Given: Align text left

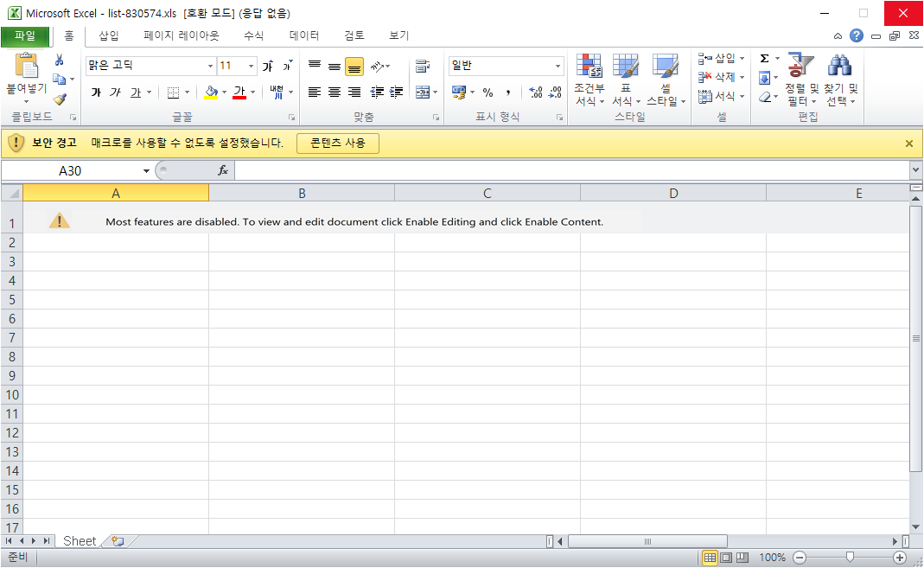Looking at the screenshot, I should [315, 93].
